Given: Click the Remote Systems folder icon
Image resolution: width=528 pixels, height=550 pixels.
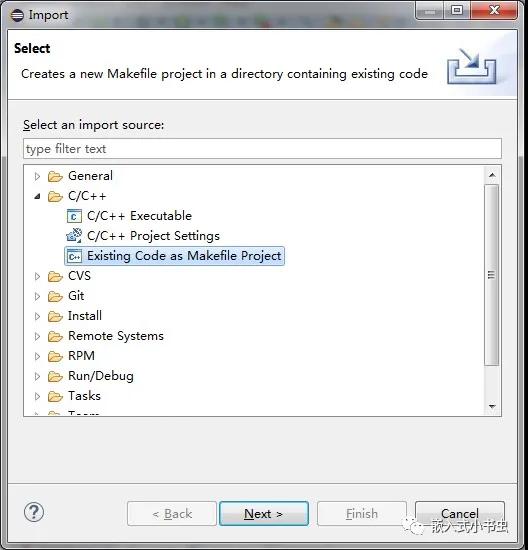Looking at the screenshot, I should 55,336.
